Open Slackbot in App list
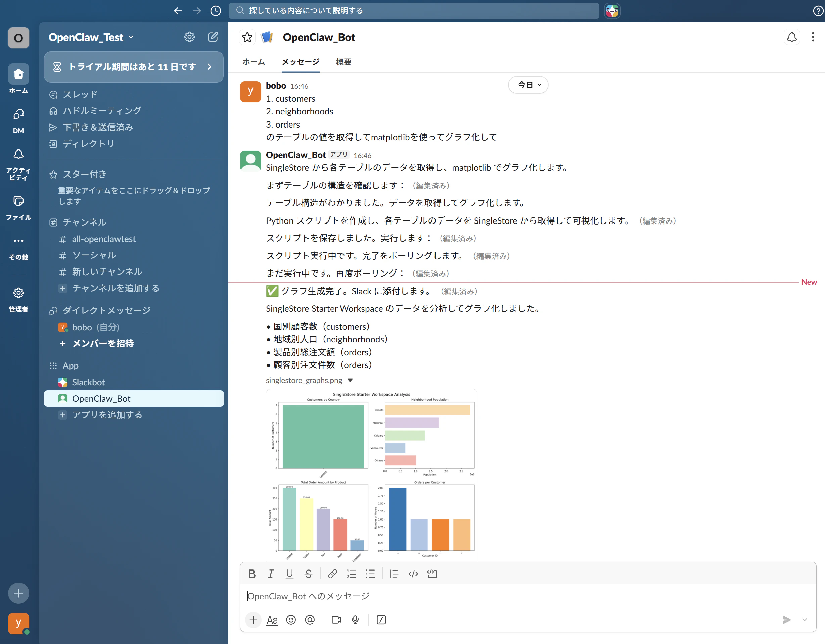This screenshot has width=825, height=644. pyautogui.click(x=134, y=382)
